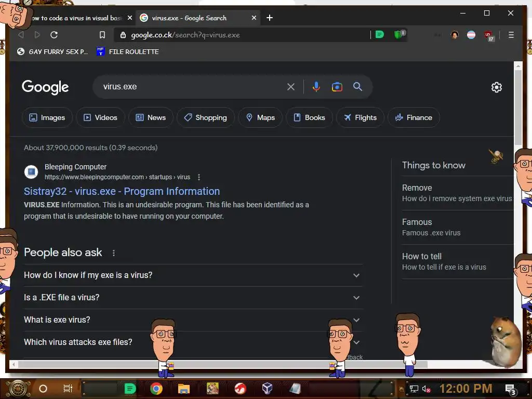
Task: Clear the search box with the X
Action: pyautogui.click(x=291, y=87)
